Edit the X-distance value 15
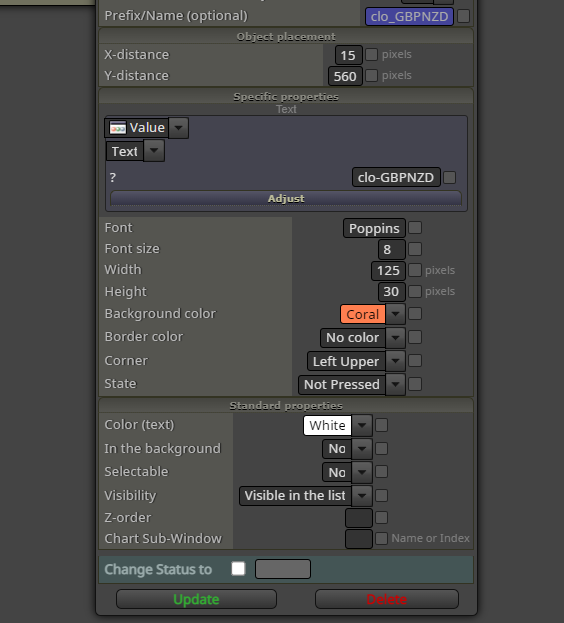564x623 pixels. (348, 55)
